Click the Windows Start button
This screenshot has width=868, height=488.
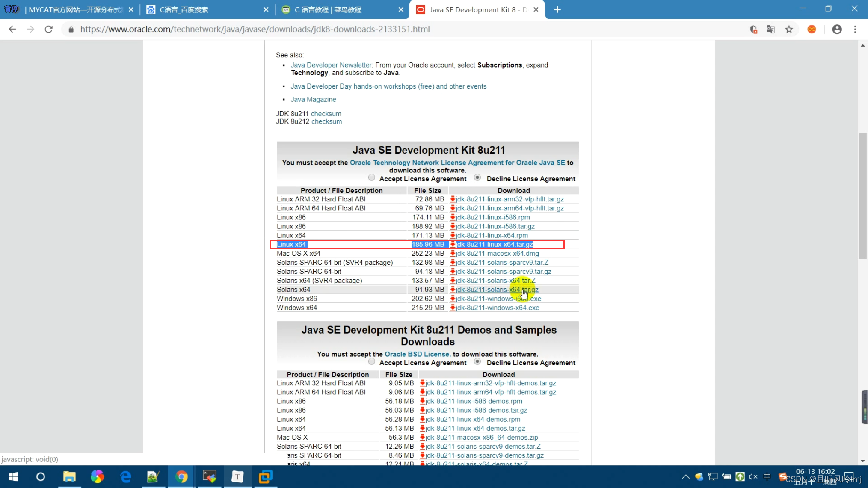coord(13,476)
